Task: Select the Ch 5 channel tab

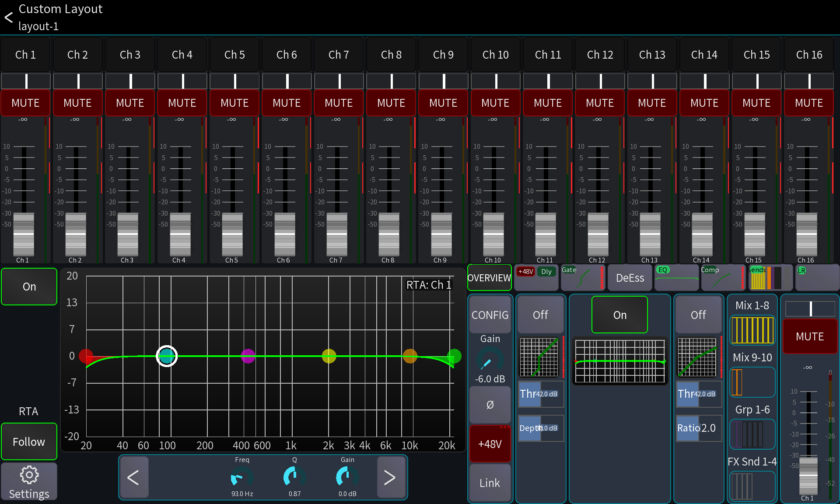Action: (x=234, y=54)
